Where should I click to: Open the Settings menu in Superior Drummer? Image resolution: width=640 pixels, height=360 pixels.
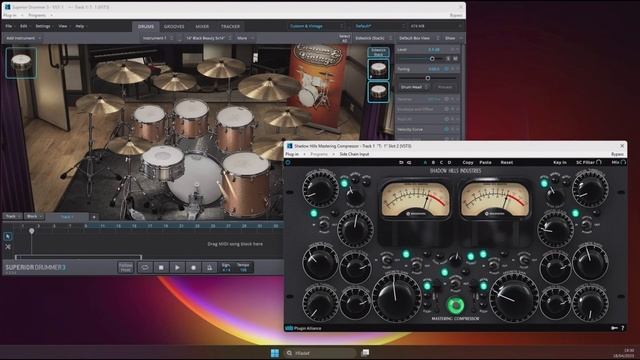coord(43,26)
